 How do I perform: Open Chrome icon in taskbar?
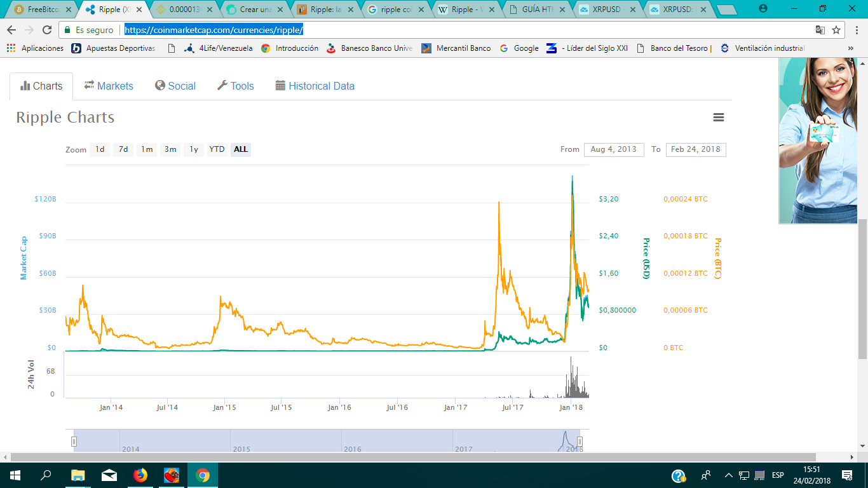point(203,475)
